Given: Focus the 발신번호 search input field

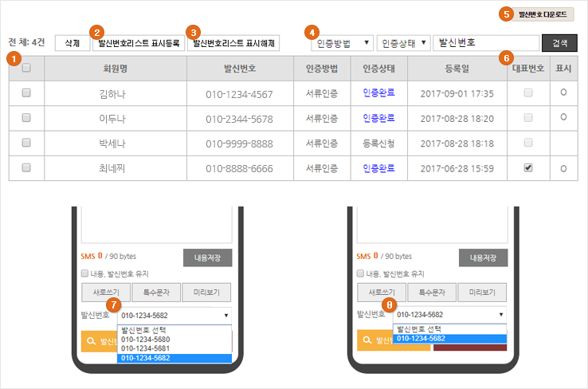Looking at the screenshot, I should 485,42.
